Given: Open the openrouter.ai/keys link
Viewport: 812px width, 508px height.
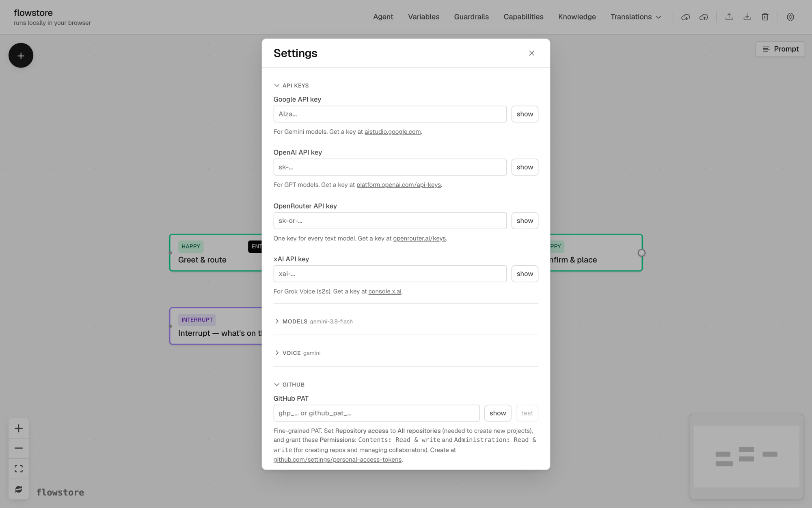Looking at the screenshot, I should pos(419,239).
